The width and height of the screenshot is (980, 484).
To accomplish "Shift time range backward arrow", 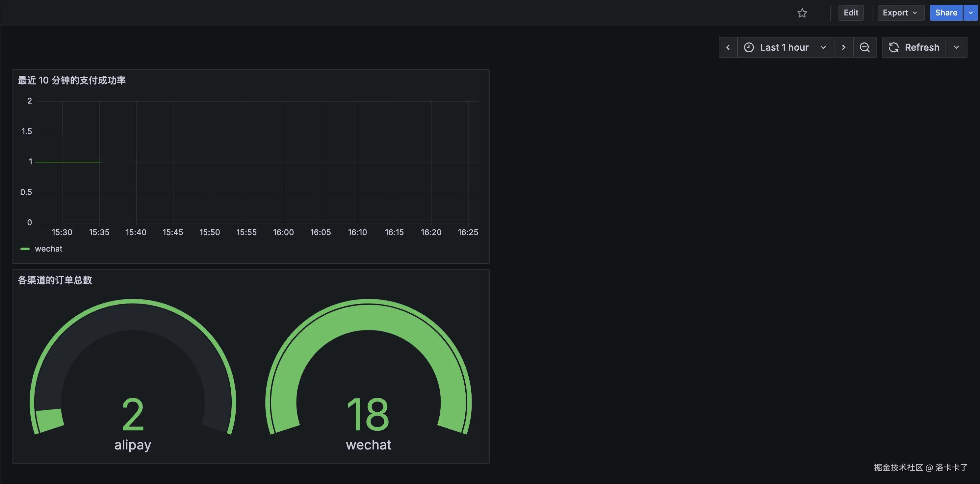I will tap(728, 48).
